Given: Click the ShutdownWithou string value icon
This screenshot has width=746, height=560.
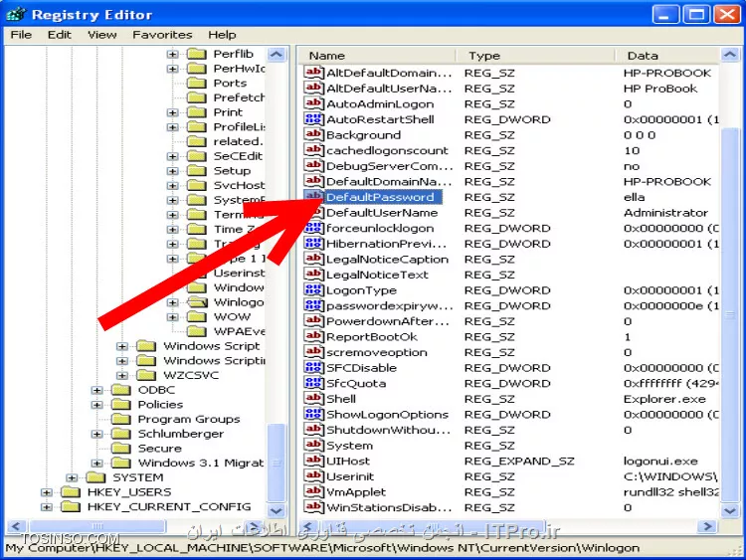Looking at the screenshot, I should (x=313, y=430).
